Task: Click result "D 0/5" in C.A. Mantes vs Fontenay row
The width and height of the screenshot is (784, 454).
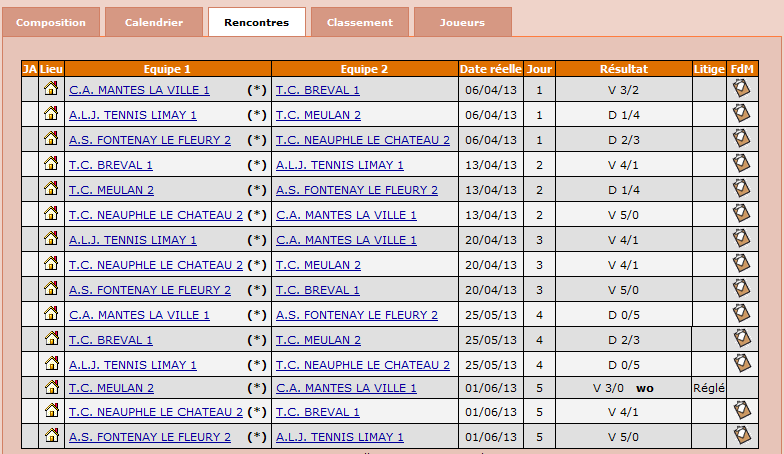Action: (x=624, y=315)
